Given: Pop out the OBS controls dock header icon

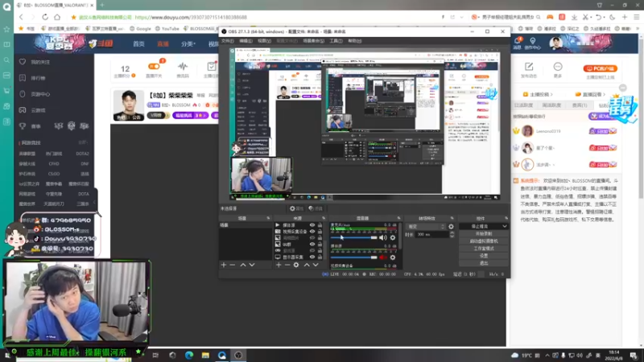Looking at the screenshot, I should pyautogui.click(x=506, y=218).
